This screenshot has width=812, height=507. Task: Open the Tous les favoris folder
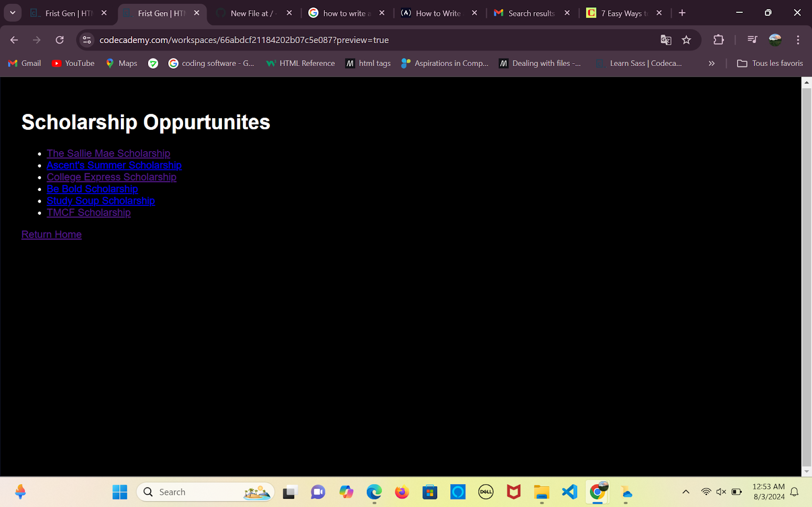pos(770,63)
